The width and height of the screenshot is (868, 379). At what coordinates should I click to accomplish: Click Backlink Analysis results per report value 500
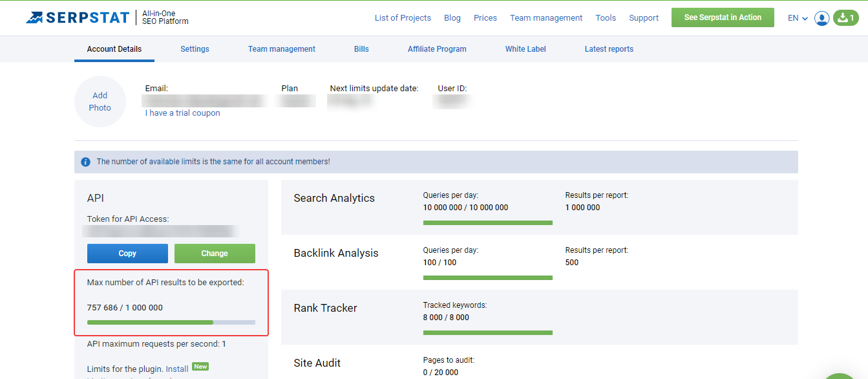click(572, 263)
